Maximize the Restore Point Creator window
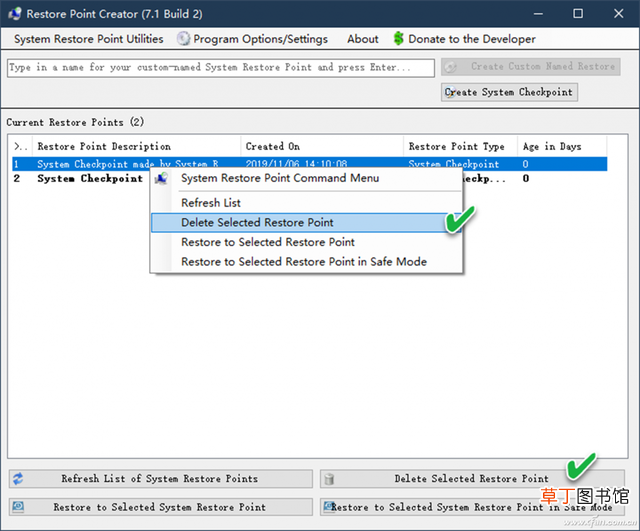 coord(578,14)
